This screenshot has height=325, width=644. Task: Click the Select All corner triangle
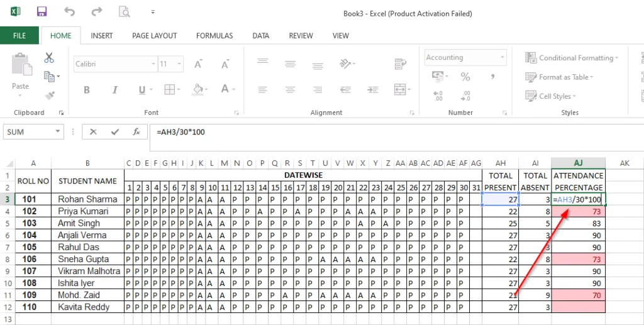tap(9, 163)
